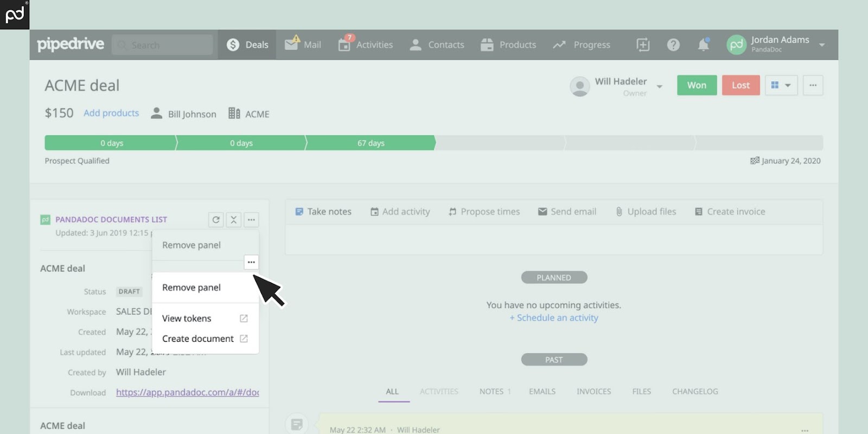Select the second 0 days pipeline stage
The height and width of the screenshot is (434, 868).
coord(241,143)
